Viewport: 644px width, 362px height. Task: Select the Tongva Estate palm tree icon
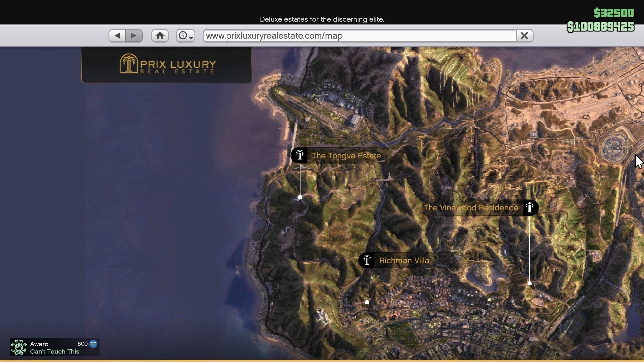300,155
